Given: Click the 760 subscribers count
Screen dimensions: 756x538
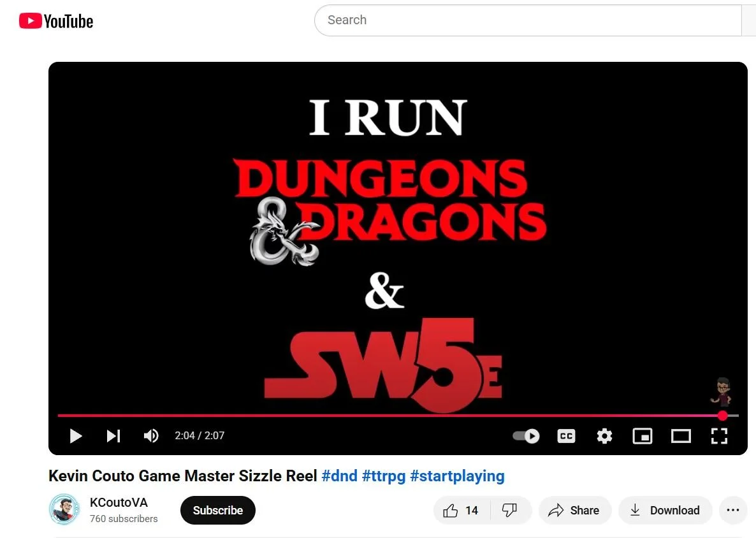Looking at the screenshot, I should 124,519.
